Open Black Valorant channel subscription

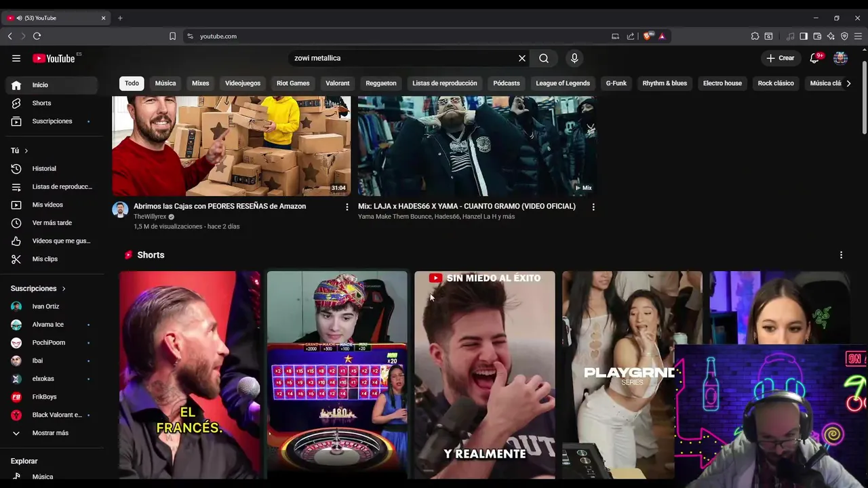(52, 415)
